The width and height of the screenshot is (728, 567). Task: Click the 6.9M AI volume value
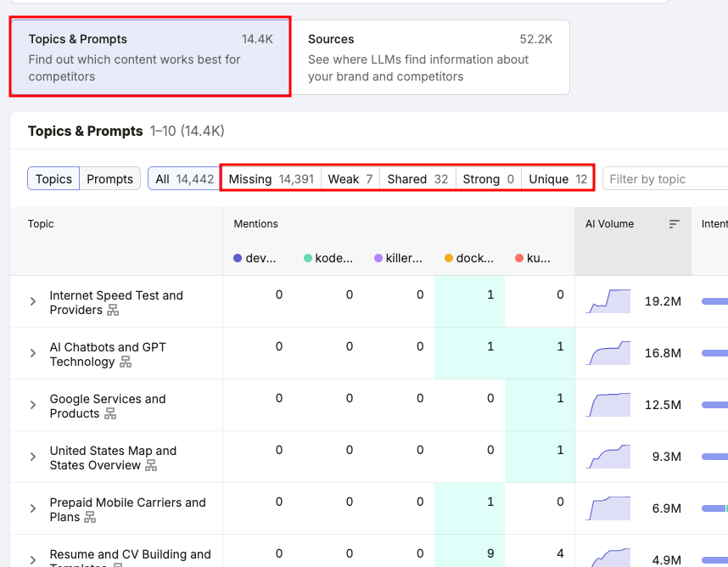[x=667, y=508]
